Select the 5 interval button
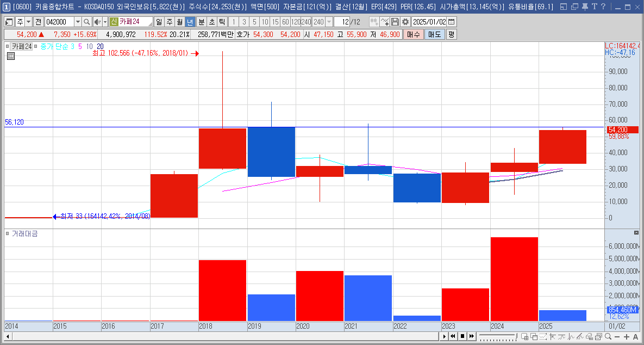The image size is (644, 345). tap(254, 22)
